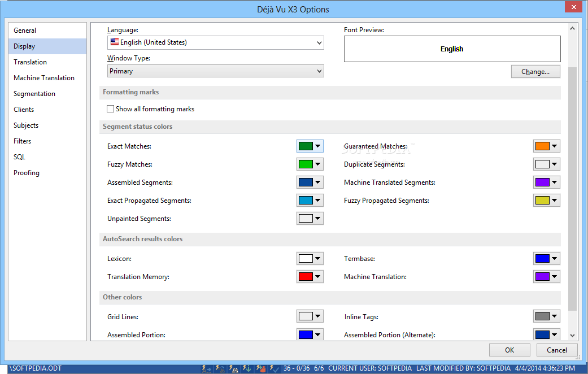This screenshot has height=374, width=588.
Task: Click the AutoSearch binoculars lightning icon
Action: coord(234,369)
